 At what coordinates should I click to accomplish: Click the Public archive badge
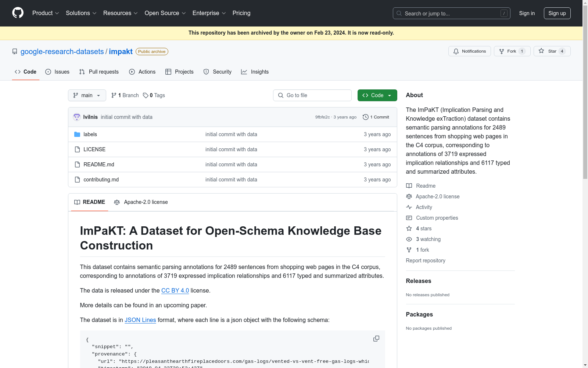pos(152,52)
